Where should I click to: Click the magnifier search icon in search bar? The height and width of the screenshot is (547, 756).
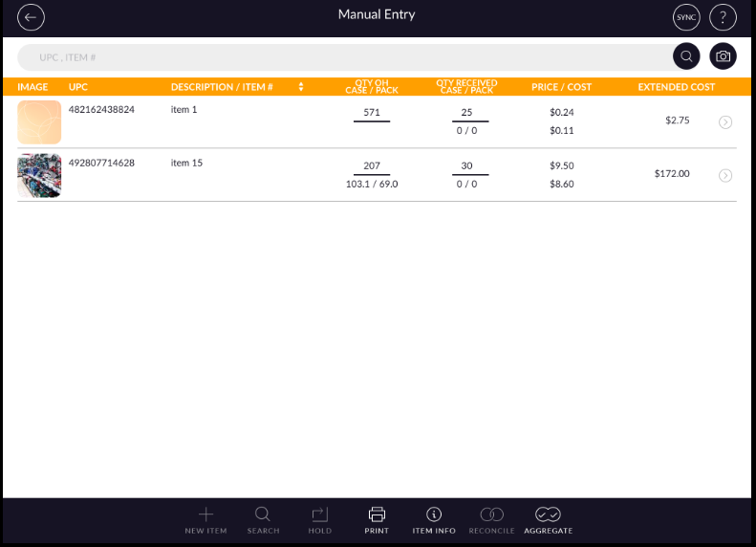[x=686, y=56]
